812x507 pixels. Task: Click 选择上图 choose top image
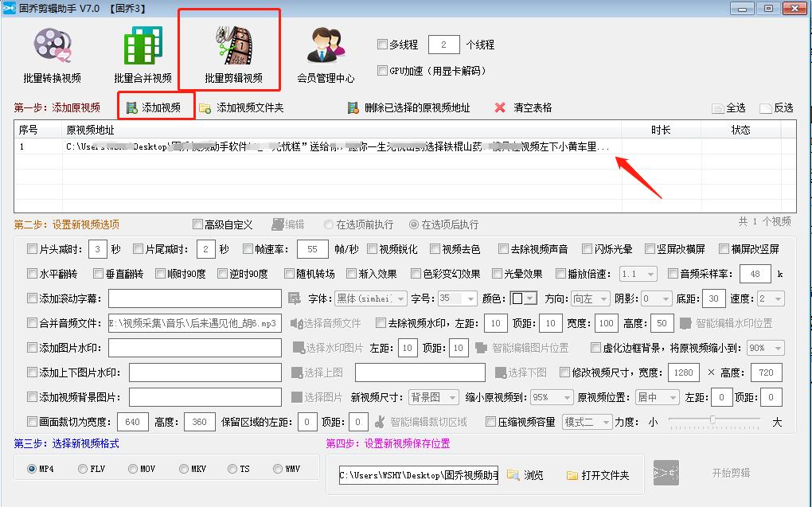[318, 372]
